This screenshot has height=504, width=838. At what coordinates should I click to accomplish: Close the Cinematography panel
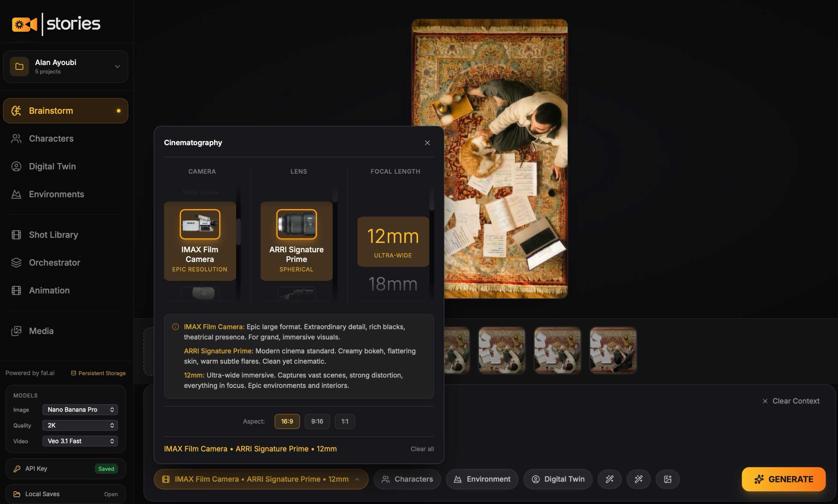427,142
